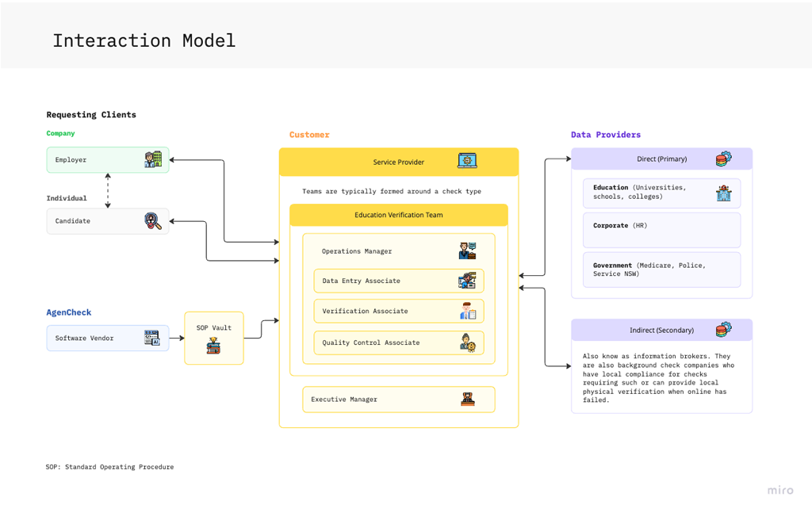Select the Corporate (HR) card
This screenshot has width=812, height=524.
pyautogui.click(x=662, y=230)
